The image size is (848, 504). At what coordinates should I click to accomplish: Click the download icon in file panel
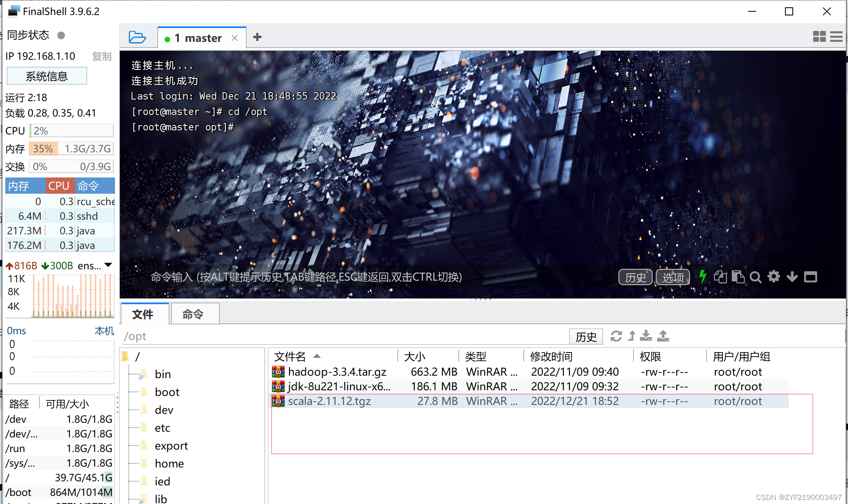tap(646, 336)
